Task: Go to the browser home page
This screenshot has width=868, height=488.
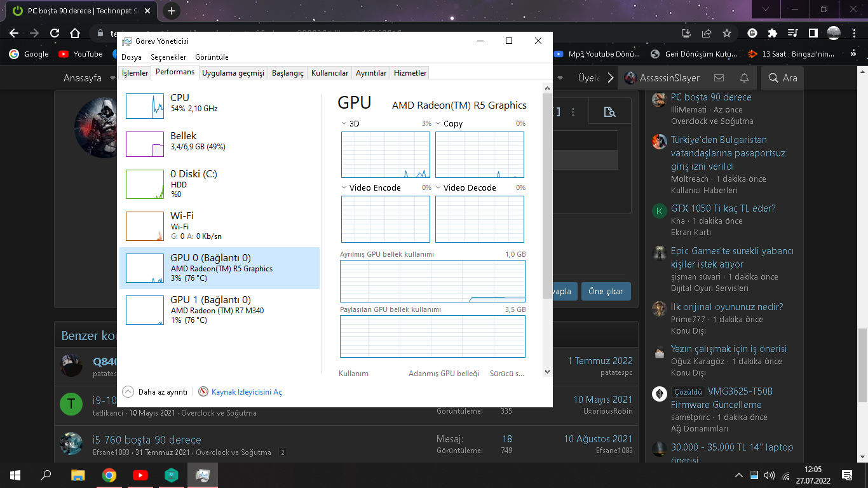Action: tap(75, 33)
